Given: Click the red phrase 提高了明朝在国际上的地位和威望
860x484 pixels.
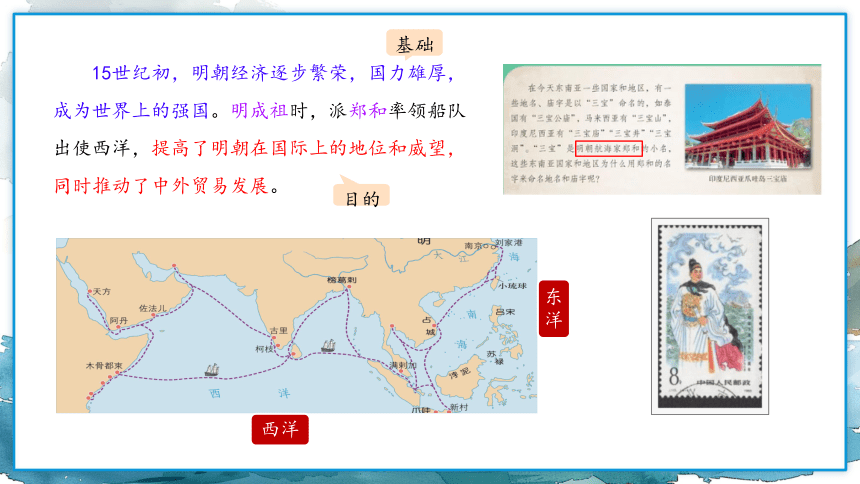Looking at the screenshot, I should [299, 148].
